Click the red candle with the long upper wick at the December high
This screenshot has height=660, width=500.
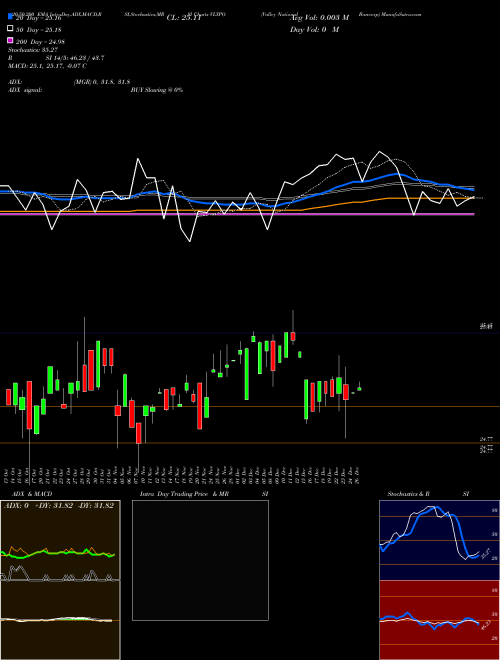click(x=293, y=336)
